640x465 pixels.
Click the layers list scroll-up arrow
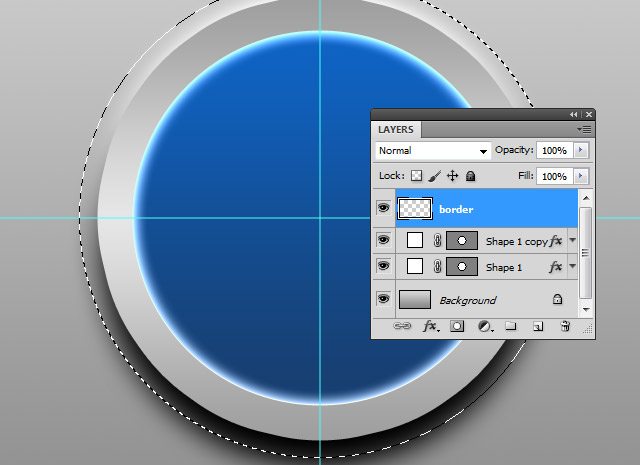[586, 198]
